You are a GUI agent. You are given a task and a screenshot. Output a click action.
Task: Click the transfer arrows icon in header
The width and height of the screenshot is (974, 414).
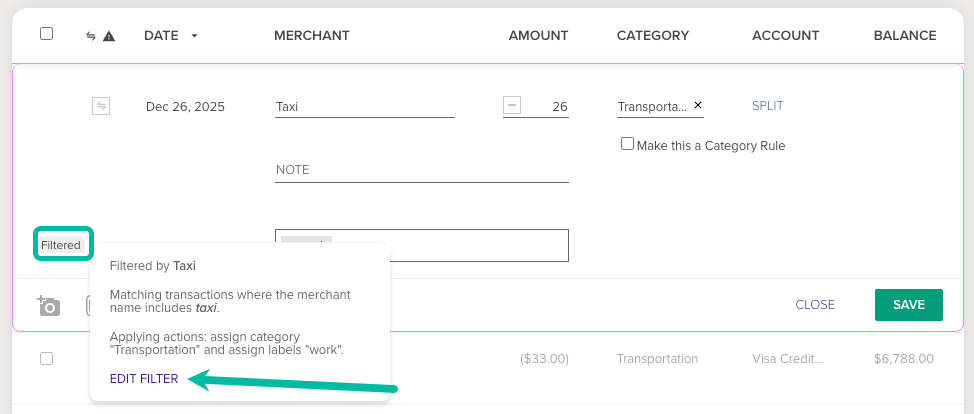click(x=91, y=36)
